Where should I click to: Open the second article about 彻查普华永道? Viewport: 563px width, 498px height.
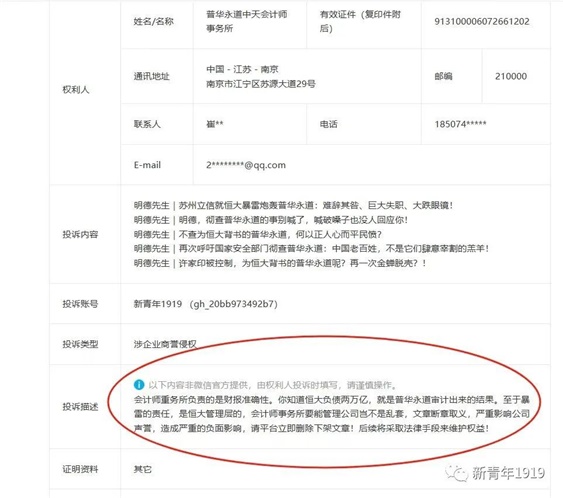tap(271, 220)
